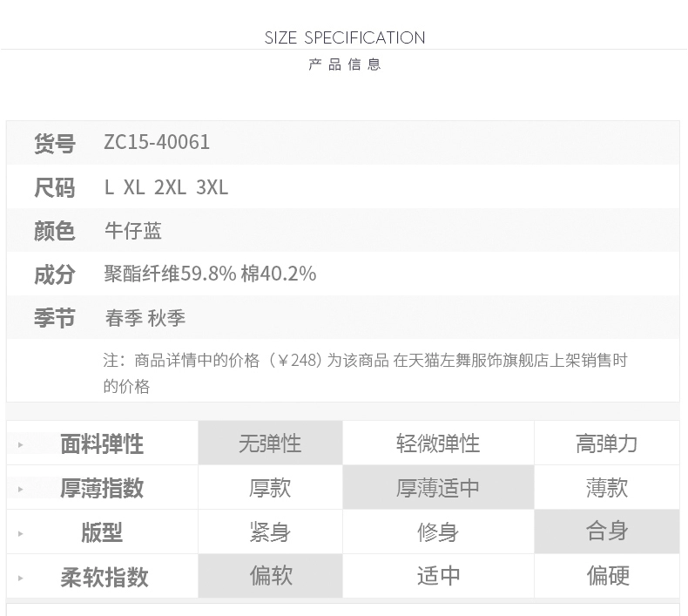Click the highlighted 偏软 cell

270,576
